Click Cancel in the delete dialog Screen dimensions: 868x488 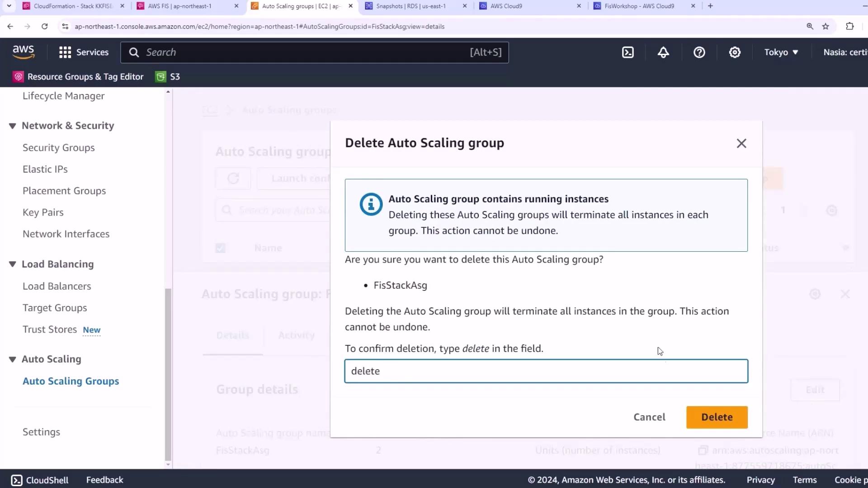tap(649, 417)
